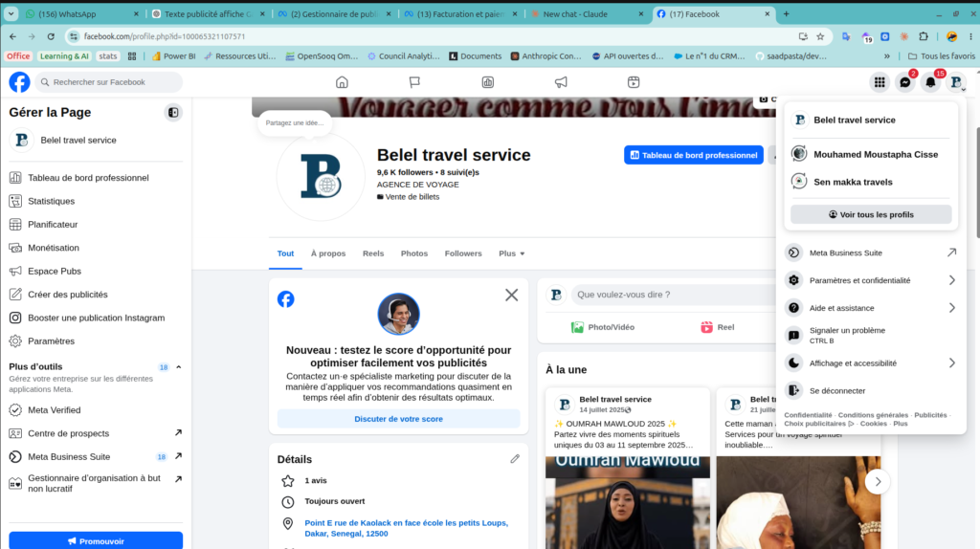Collapse the Gérer la Page sidebar toggle
This screenshot has width=980, height=549.
pyautogui.click(x=173, y=113)
